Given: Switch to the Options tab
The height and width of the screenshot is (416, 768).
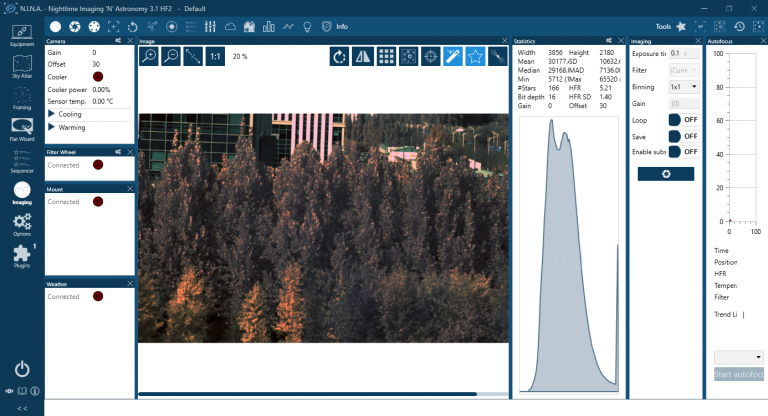Looking at the screenshot, I should pos(21,223).
